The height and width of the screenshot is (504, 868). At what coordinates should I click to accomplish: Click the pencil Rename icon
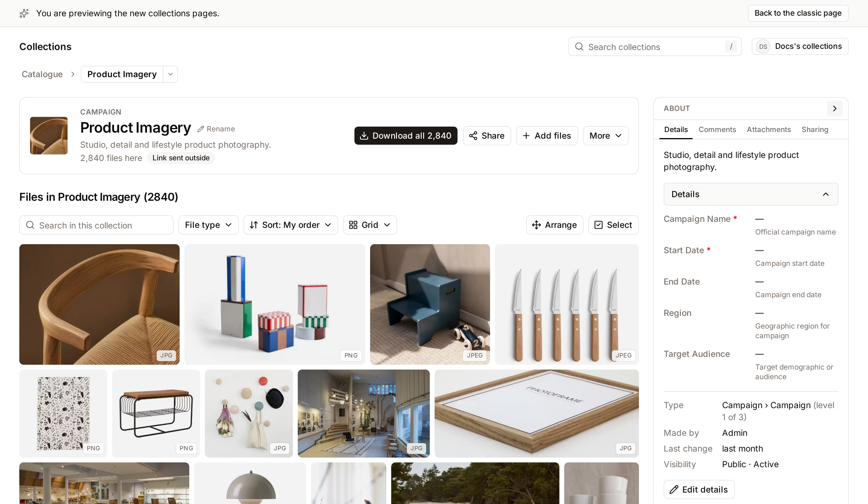200,129
